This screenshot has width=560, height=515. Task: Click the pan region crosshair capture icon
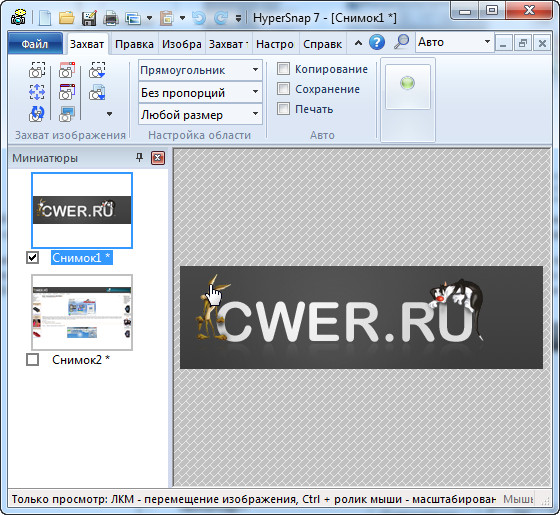click(37, 92)
